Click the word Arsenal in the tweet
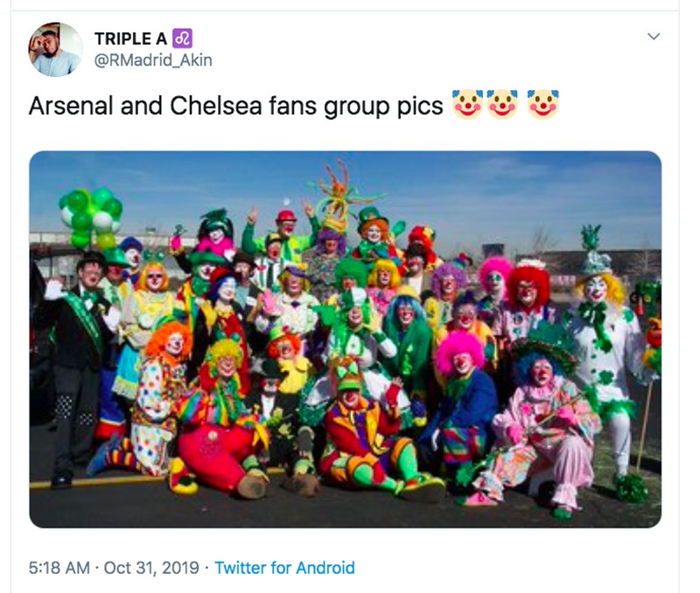Screen dimensions: 700x593 click(69, 105)
